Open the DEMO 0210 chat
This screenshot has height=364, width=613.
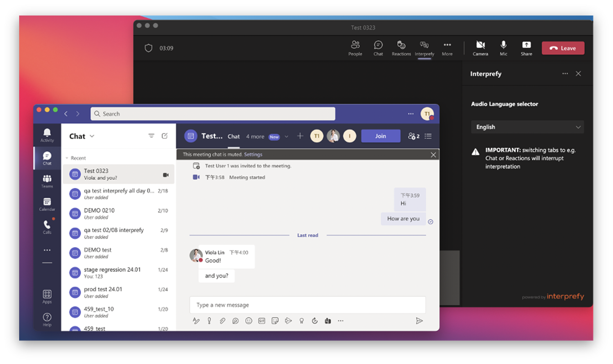pos(118,213)
